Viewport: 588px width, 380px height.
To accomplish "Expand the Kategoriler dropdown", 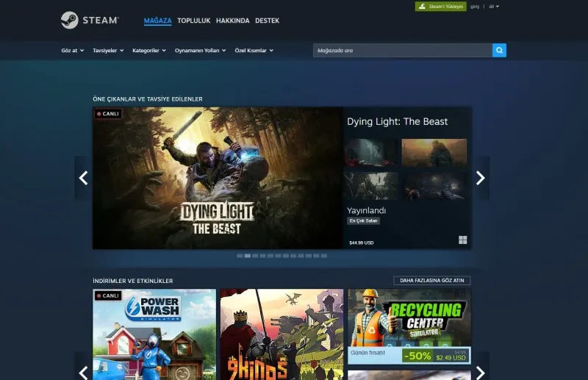I will point(149,50).
